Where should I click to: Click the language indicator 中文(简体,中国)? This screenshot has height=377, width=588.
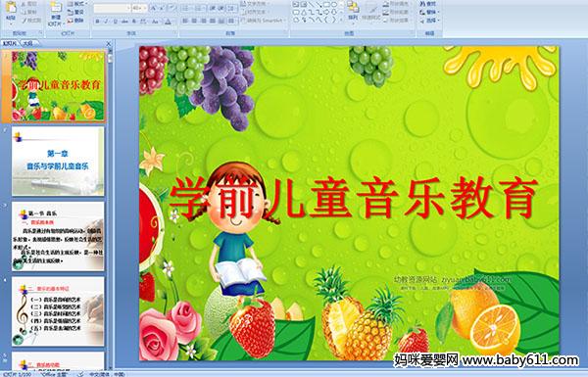pyautogui.click(x=107, y=374)
